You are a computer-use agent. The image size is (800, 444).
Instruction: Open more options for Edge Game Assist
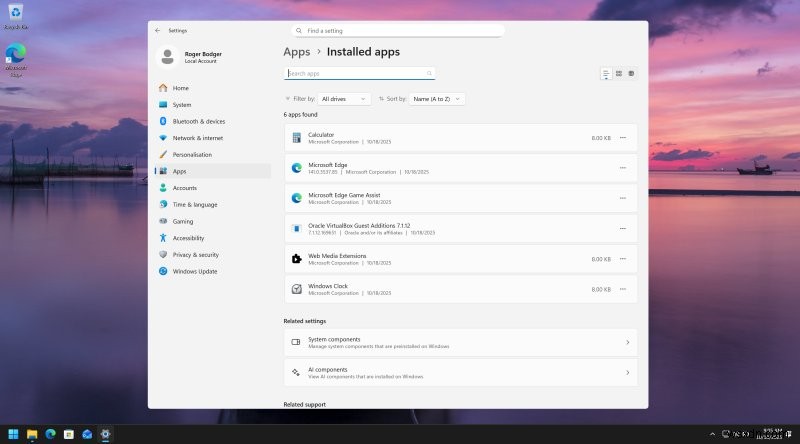pyautogui.click(x=623, y=199)
